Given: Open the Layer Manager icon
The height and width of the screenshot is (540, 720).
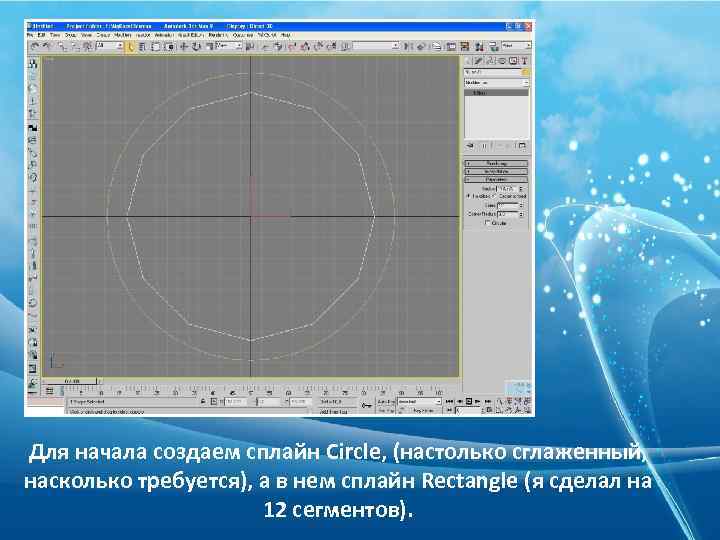Looking at the screenshot, I should coord(436,46).
